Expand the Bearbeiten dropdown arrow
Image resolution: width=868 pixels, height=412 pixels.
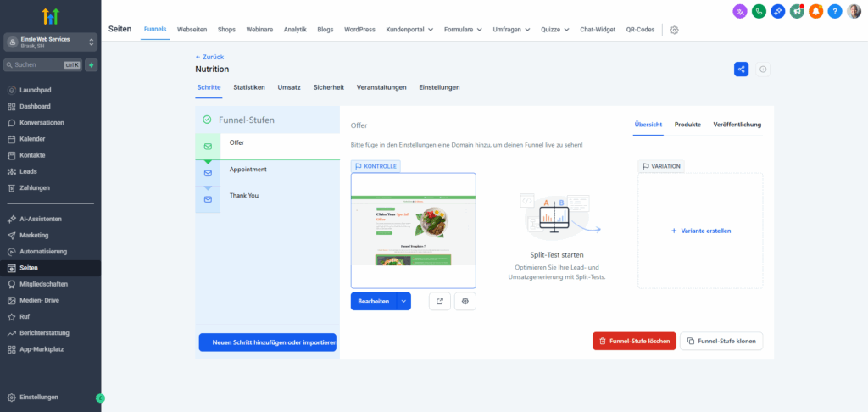403,301
